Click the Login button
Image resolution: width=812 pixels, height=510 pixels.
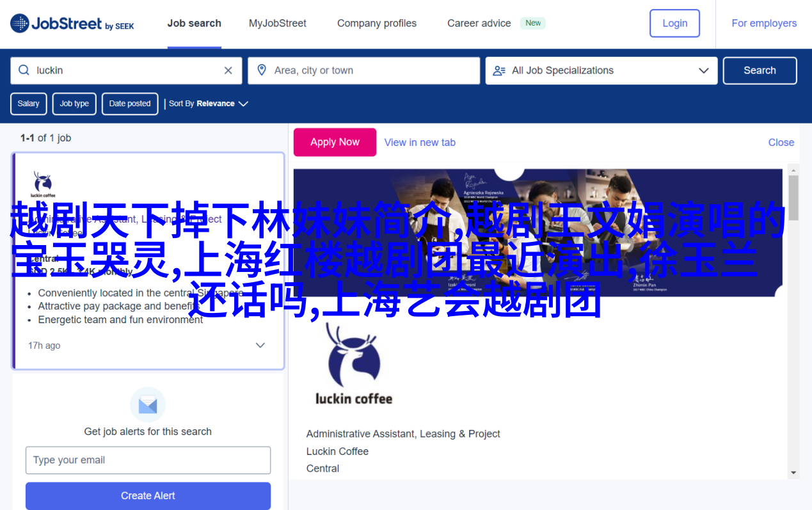point(675,24)
